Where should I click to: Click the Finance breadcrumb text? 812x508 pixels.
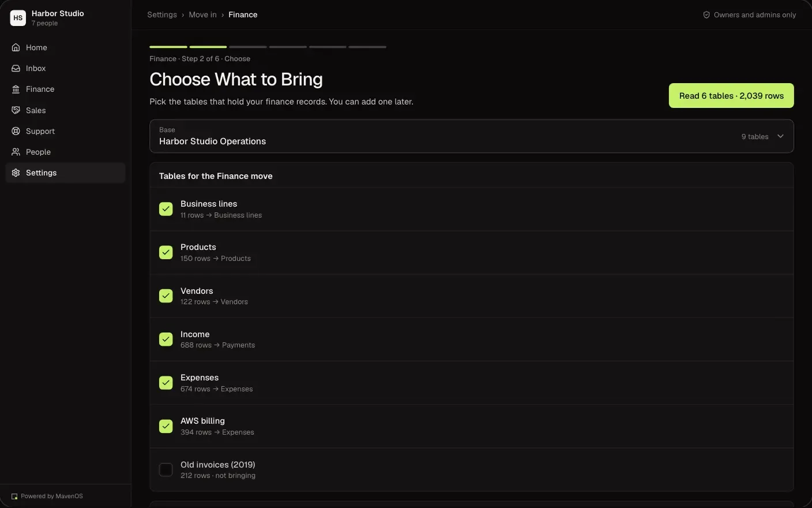[243, 15]
